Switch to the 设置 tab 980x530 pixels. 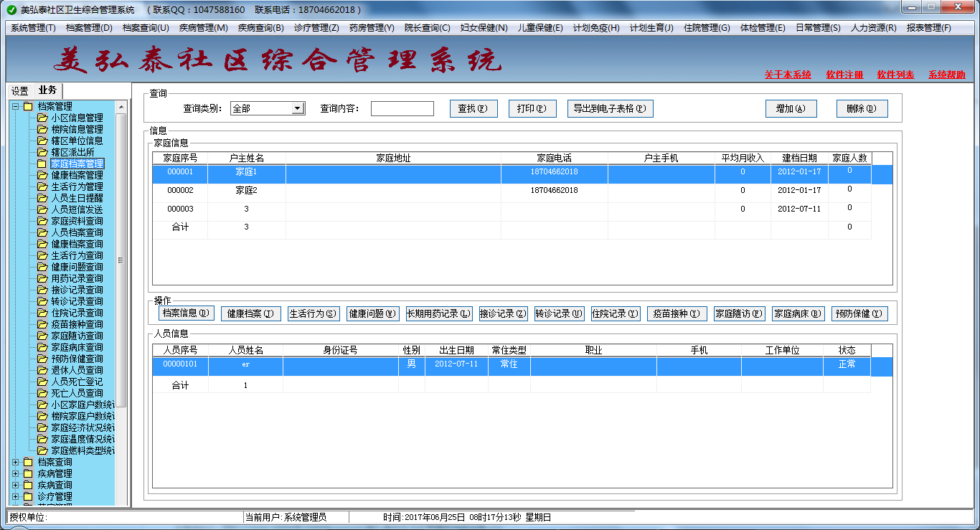click(19, 91)
